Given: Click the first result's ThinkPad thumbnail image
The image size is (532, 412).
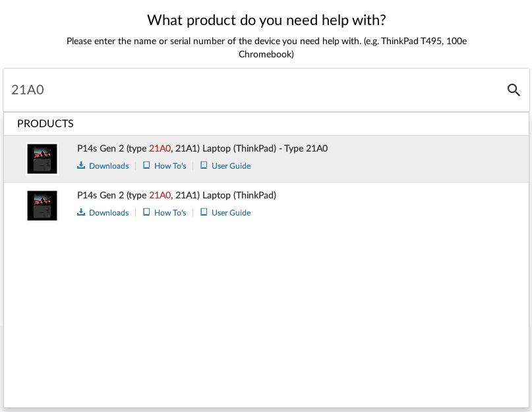Looking at the screenshot, I should [42, 159].
